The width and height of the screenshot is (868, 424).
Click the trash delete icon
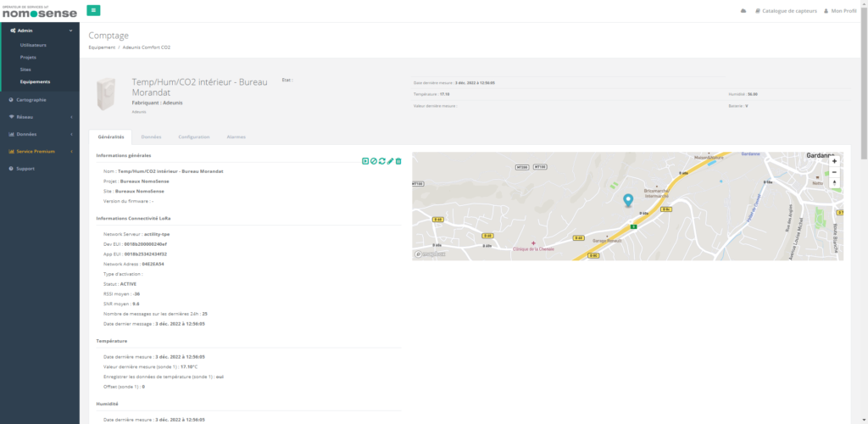tap(398, 161)
